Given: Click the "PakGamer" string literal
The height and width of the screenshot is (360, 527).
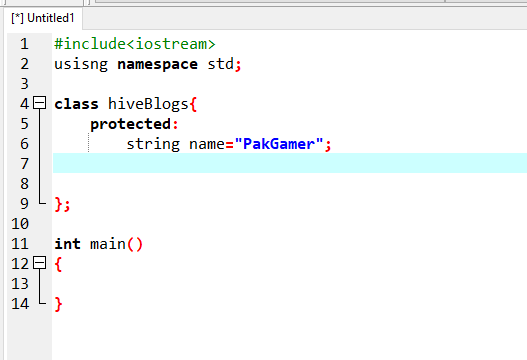Looking at the screenshot, I should [x=279, y=144].
